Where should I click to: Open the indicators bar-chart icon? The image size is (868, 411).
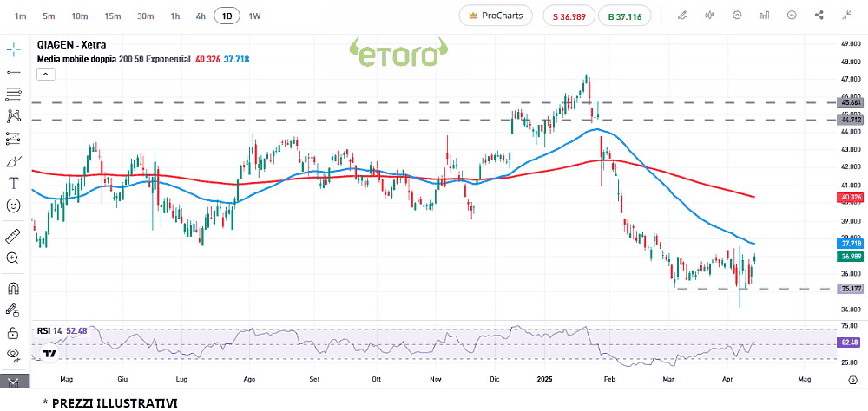point(765,16)
